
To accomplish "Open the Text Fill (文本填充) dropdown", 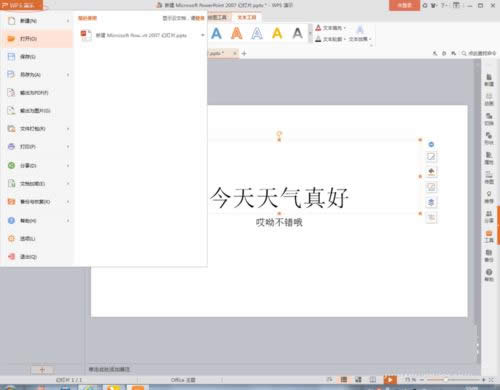I will 331,28.
